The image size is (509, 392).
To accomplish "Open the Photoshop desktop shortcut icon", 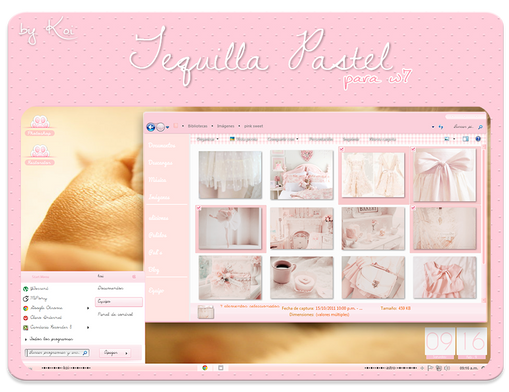I will (40, 126).
